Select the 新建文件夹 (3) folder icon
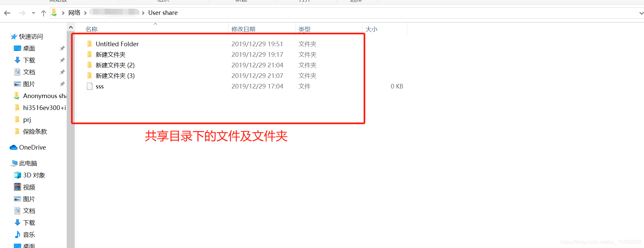Viewport: 644px width, 248px height. click(x=89, y=76)
